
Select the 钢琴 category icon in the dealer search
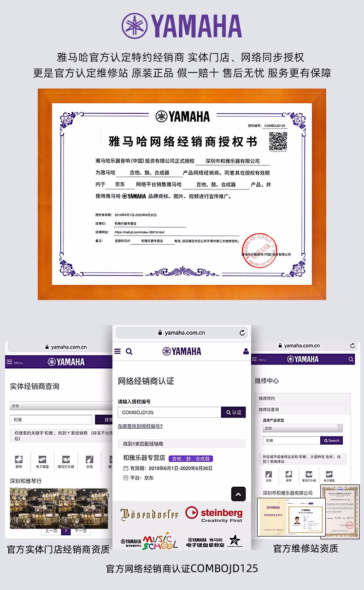click(19, 461)
